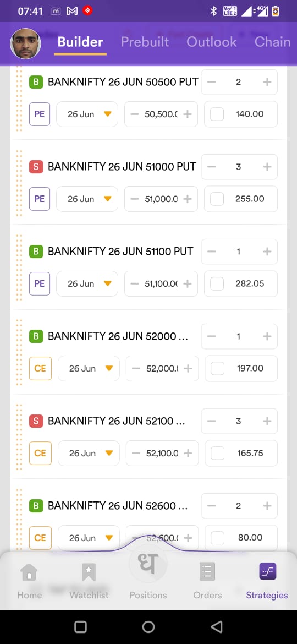
Task: Tap the Orders list icon
Action: pos(207,572)
